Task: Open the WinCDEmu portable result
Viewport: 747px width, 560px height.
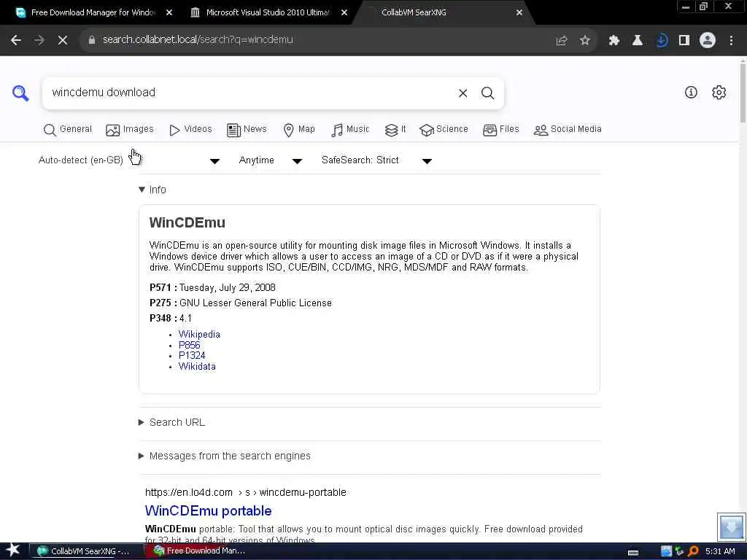Action: [208, 511]
